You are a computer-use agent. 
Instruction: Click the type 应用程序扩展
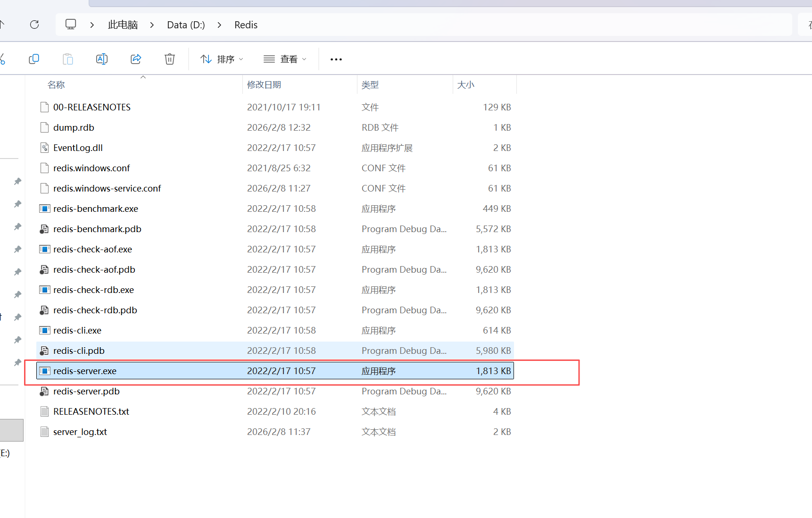(x=387, y=148)
